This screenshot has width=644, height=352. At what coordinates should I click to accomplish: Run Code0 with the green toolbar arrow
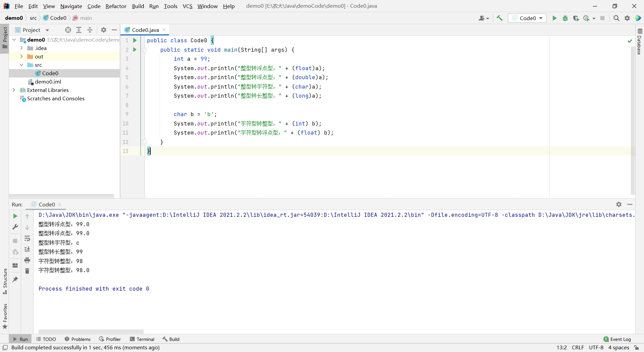554,18
